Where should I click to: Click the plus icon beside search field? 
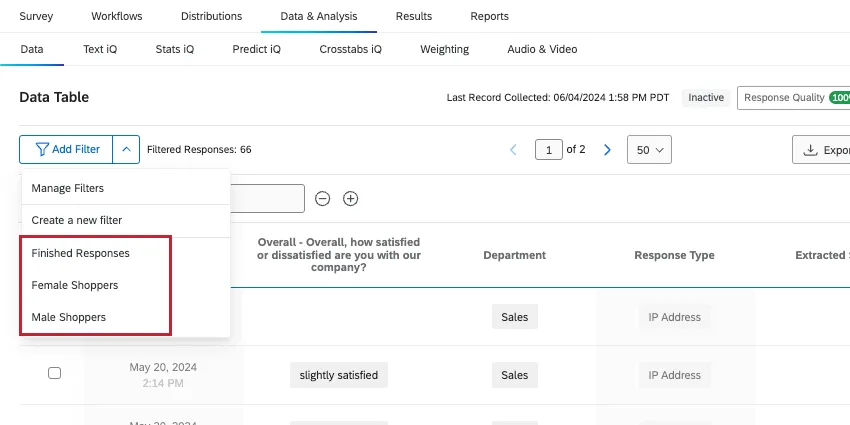[x=351, y=198]
